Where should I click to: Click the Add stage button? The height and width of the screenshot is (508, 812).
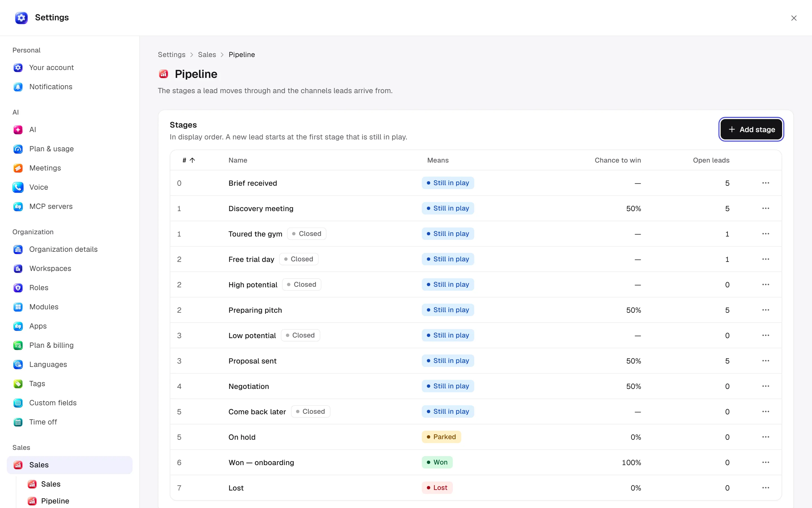[x=751, y=129]
